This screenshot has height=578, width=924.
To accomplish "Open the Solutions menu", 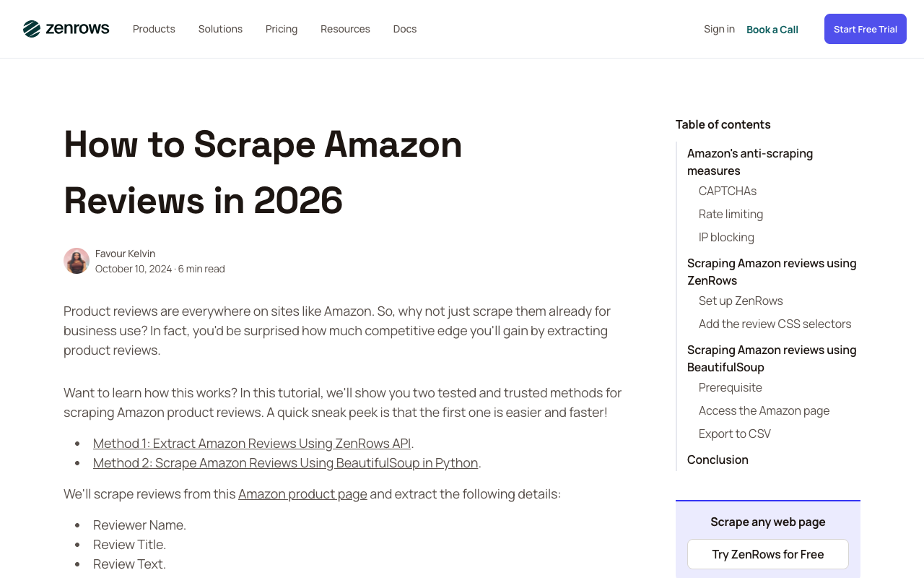I will [x=220, y=29].
